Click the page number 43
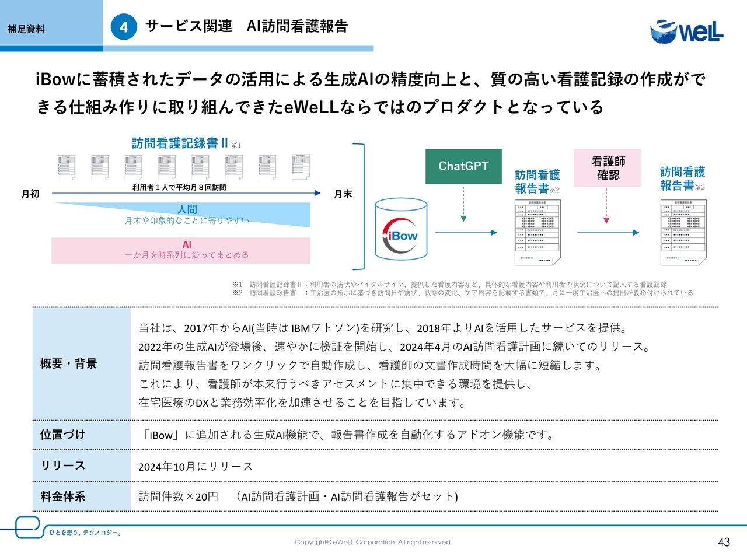The height and width of the screenshot is (560, 747). [x=724, y=542]
